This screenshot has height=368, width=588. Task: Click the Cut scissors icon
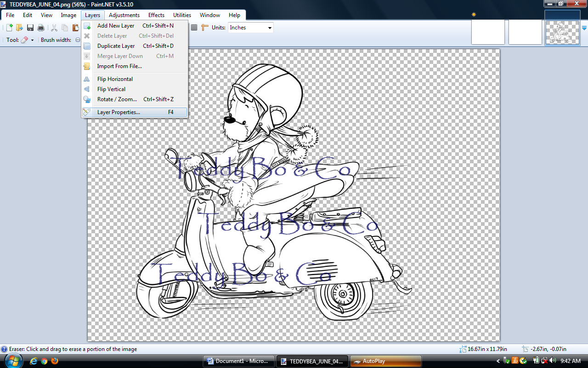[x=54, y=28]
